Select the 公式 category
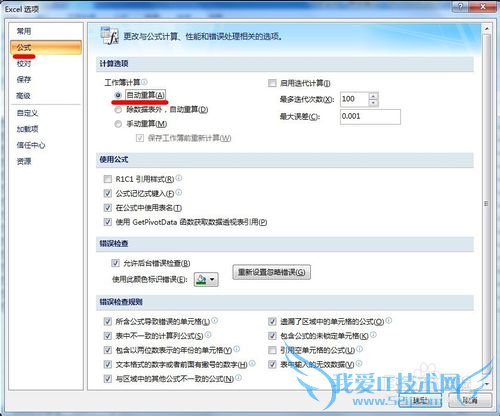This screenshot has width=500, height=416. (46, 47)
